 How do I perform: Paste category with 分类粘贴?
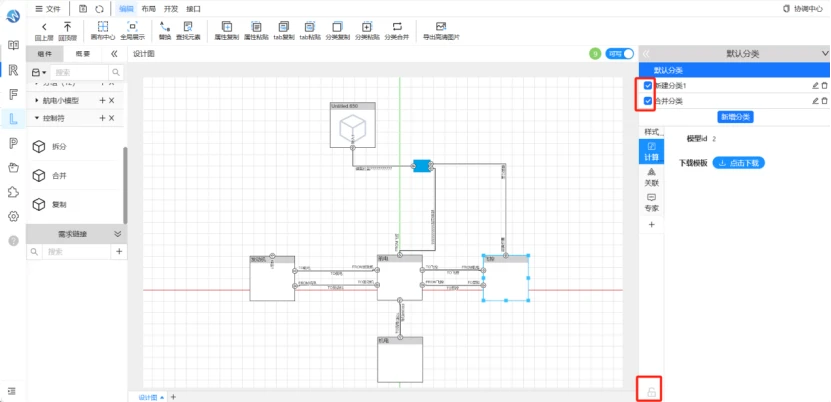pos(367,31)
